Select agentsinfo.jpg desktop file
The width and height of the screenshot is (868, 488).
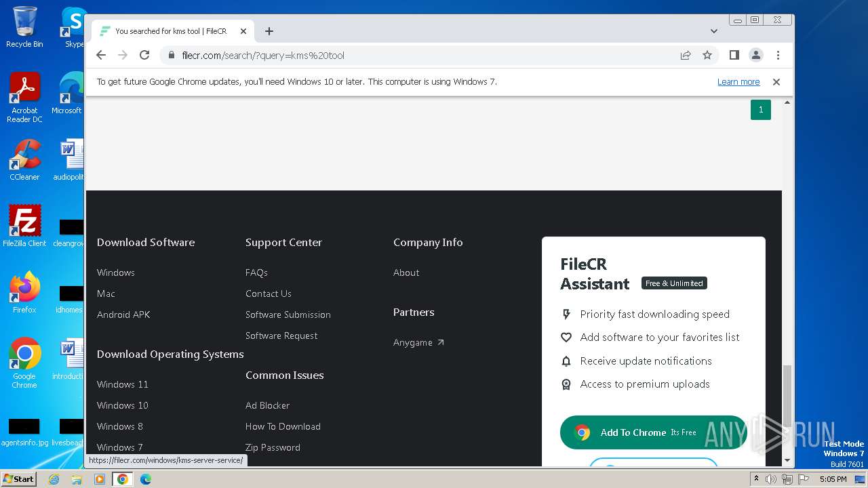click(24, 432)
